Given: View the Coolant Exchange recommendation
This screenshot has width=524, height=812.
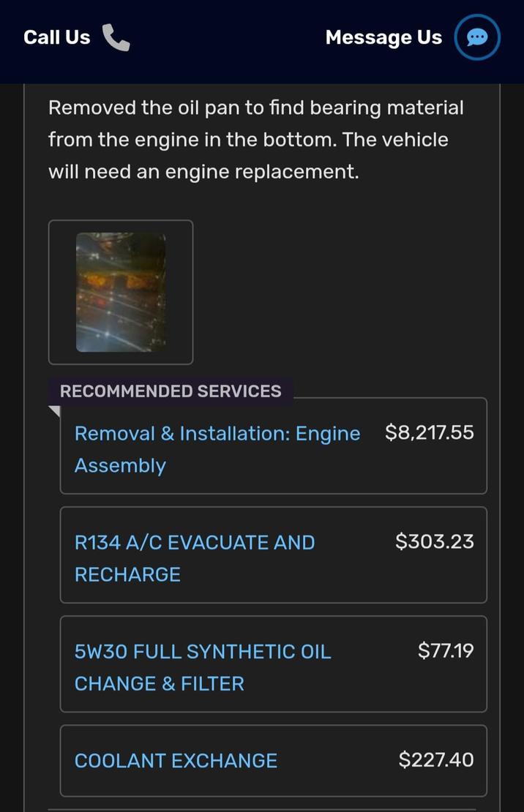Looking at the screenshot, I should pos(176,761).
